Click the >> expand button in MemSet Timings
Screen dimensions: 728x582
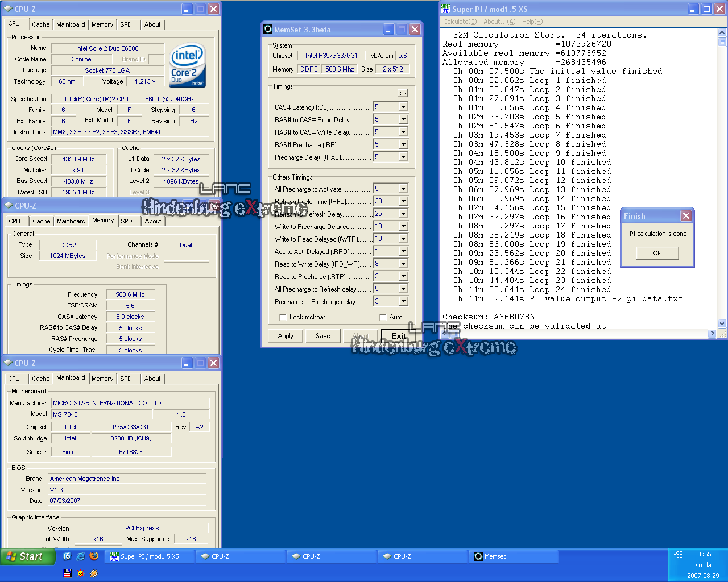[403, 93]
